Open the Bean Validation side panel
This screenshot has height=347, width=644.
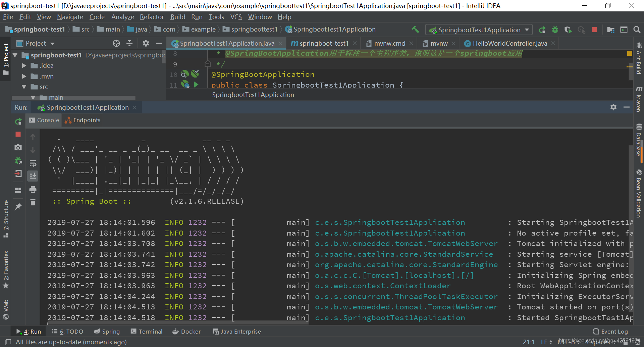(x=639, y=194)
